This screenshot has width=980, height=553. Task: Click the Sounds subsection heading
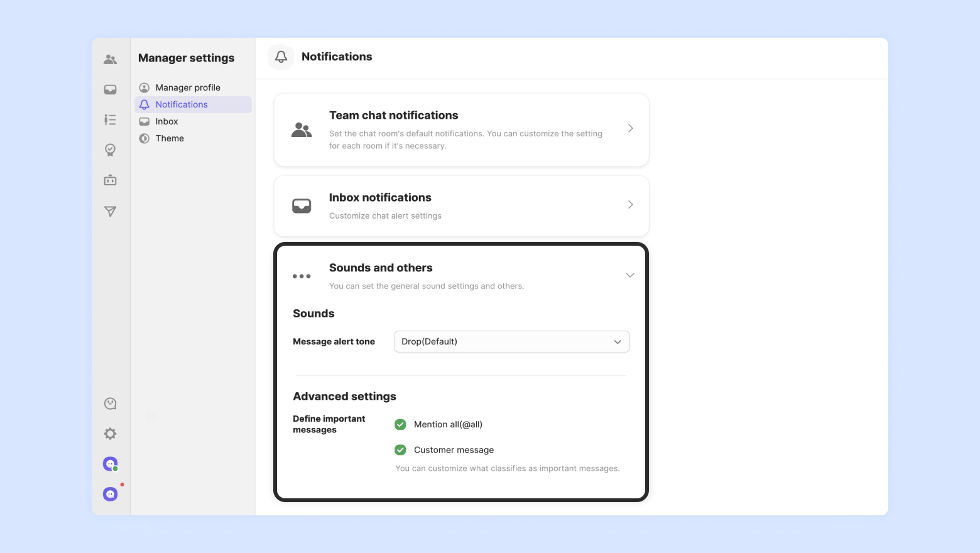(x=313, y=314)
